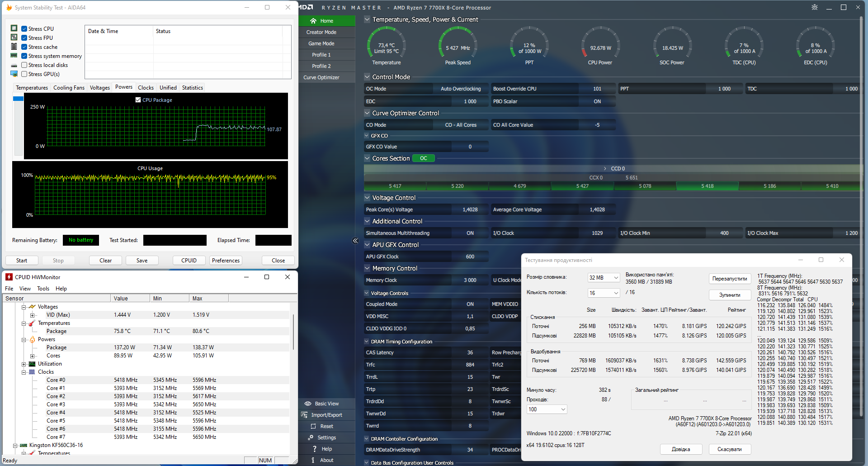Click the Home icon in Ryzen Master sidebar
This screenshot has height=466, width=868.
313,21
